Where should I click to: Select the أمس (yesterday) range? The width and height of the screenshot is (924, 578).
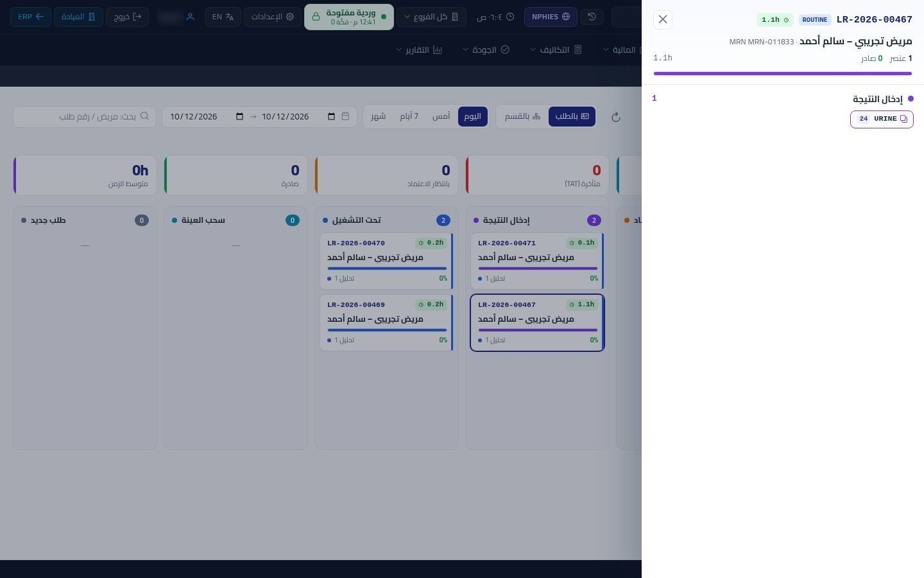point(441,116)
